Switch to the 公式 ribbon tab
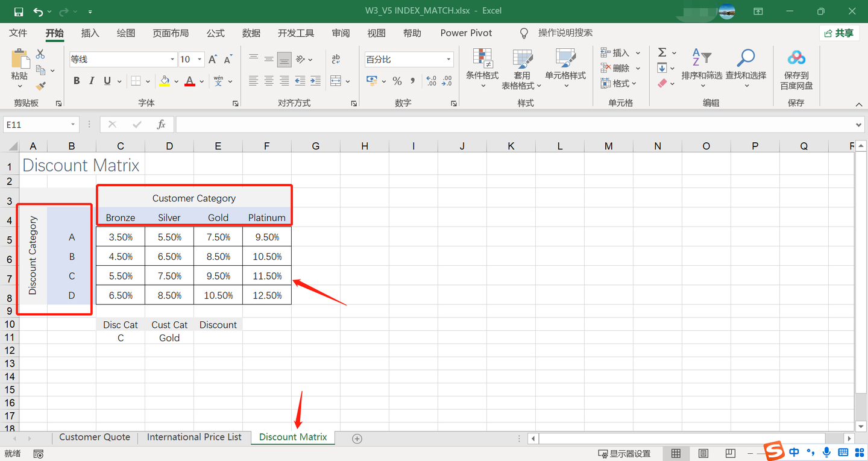The width and height of the screenshot is (868, 461). click(x=215, y=33)
